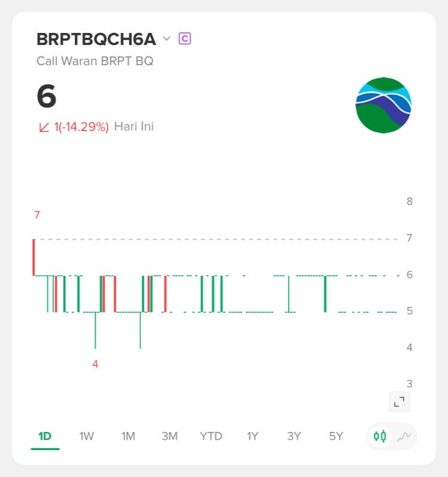Viewport: 448px width, 477px height.
Task: Select the 5Y range tab
Action: coord(336,436)
